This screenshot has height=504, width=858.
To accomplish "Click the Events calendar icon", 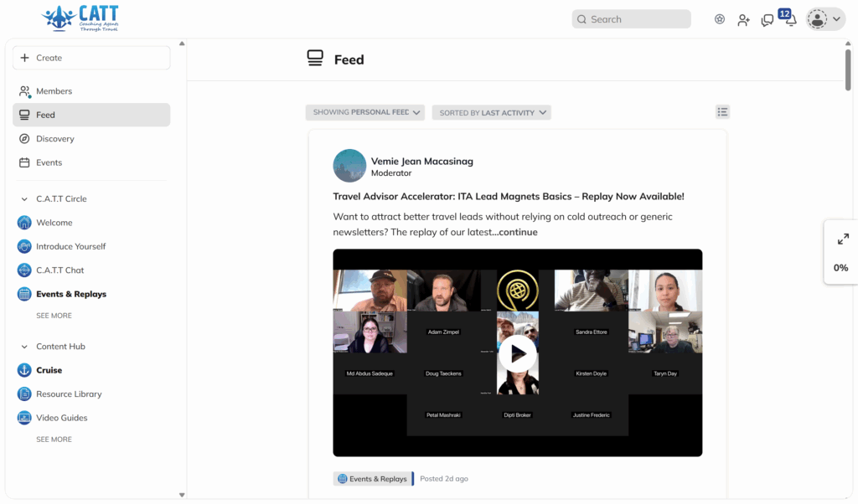I will click(x=24, y=162).
